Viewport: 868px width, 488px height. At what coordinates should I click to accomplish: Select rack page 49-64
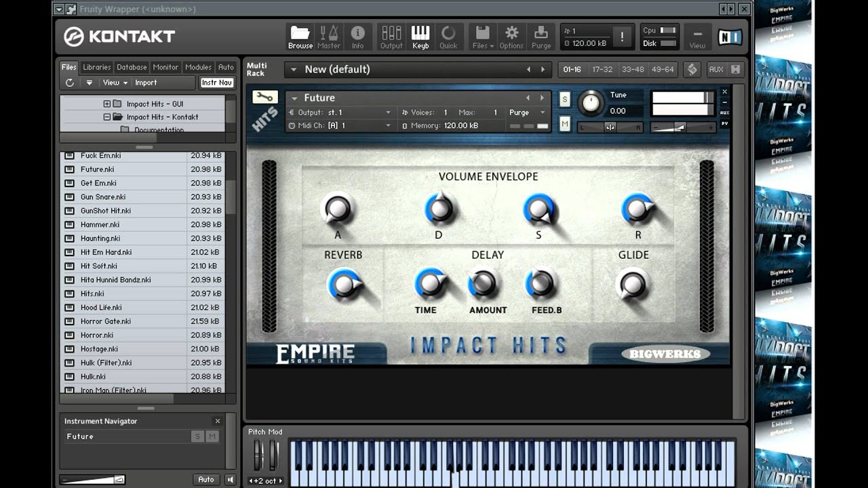coord(663,69)
